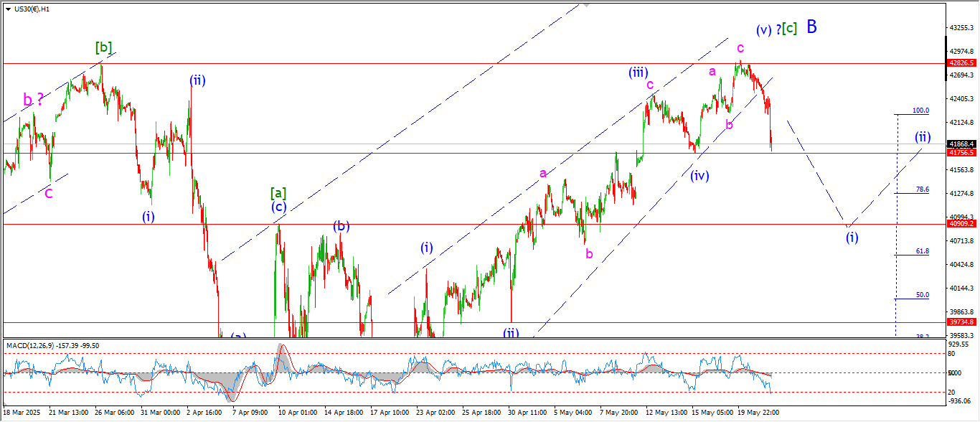Click the Fibonacci 100.0 level label
Screen dimensions: 980x422
click(920, 111)
